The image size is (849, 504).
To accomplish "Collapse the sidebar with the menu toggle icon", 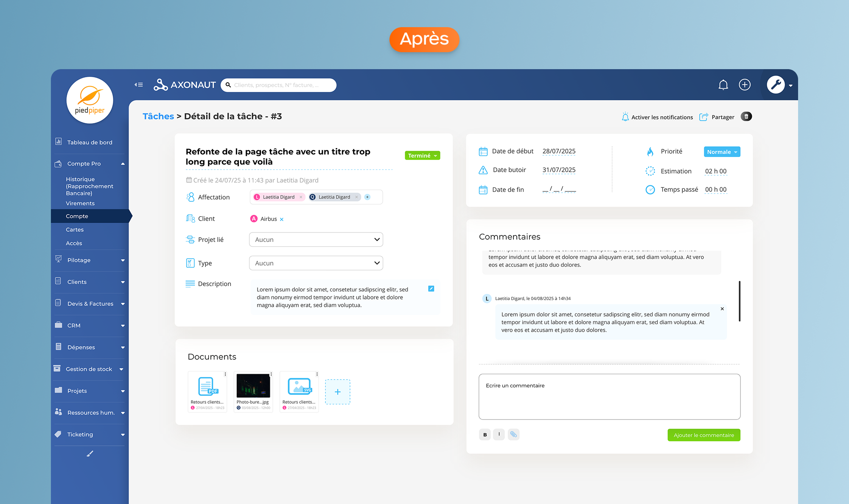I will pyautogui.click(x=139, y=85).
